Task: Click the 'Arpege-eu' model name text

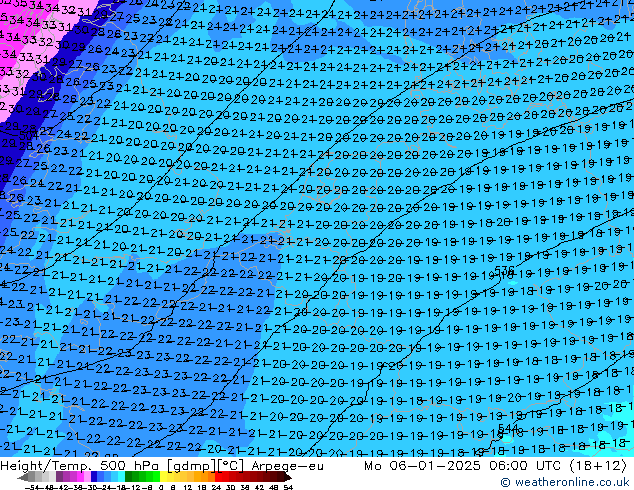Action: 287,466
